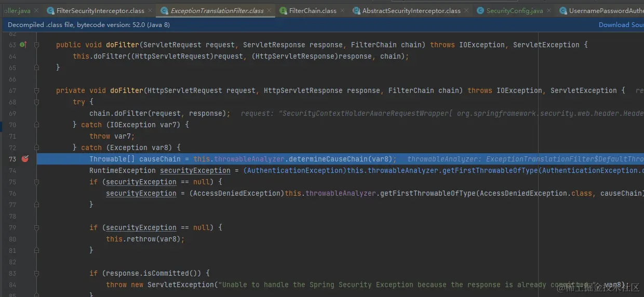Click 'AccessDeniedException.class' on line 76

coord(536,193)
